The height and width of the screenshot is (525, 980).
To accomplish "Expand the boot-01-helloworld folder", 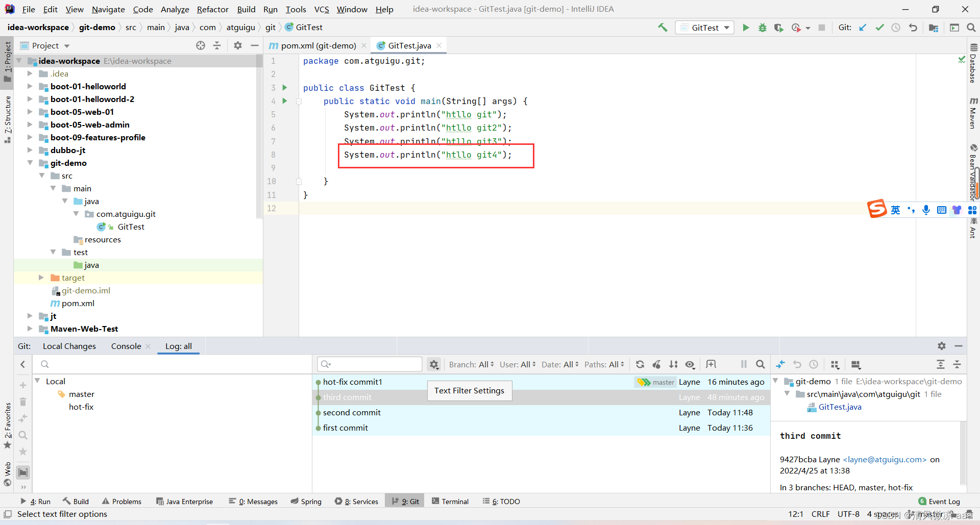I will pyautogui.click(x=30, y=86).
